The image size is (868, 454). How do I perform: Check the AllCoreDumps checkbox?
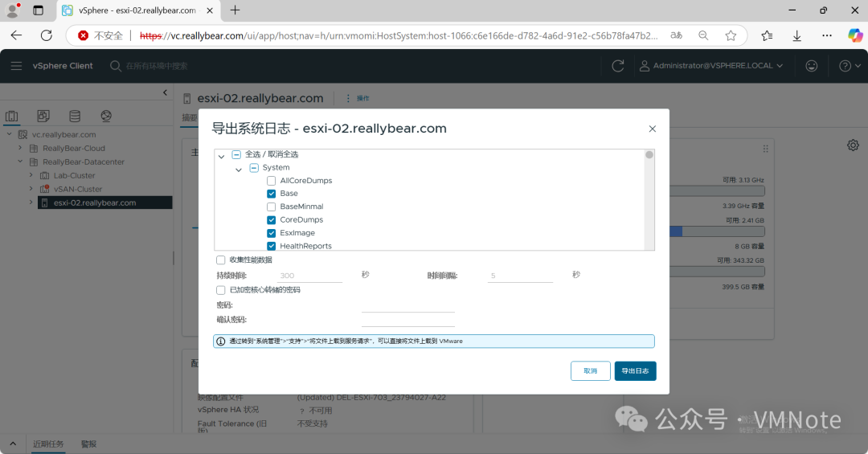[x=272, y=181]
